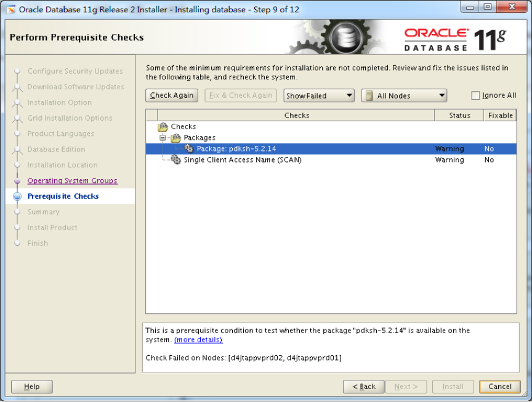Select the Packages tree node label

coord(199,138)
